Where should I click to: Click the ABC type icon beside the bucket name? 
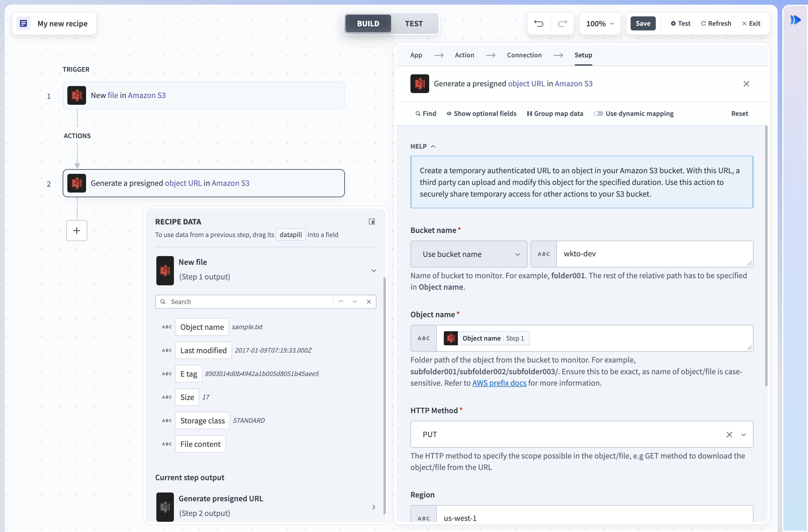(x=544, y=254)
